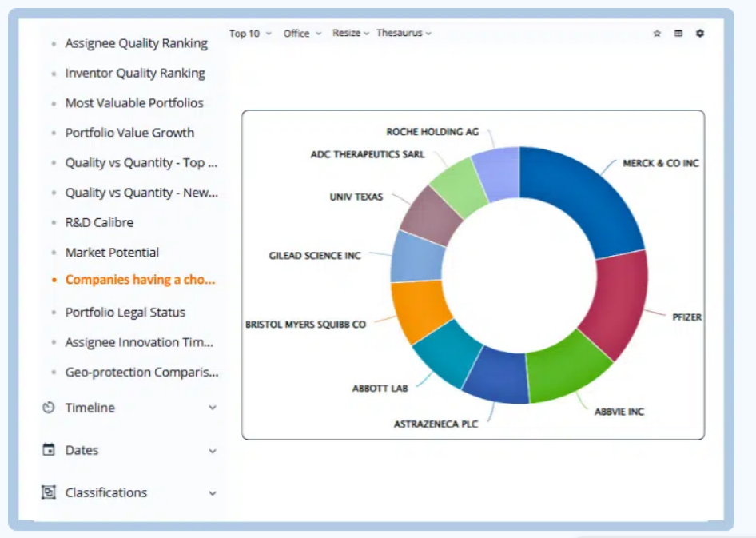Open the Portfolio Legal Status report
The height and width of the screenshot is (538, 756).
(125, 313)
